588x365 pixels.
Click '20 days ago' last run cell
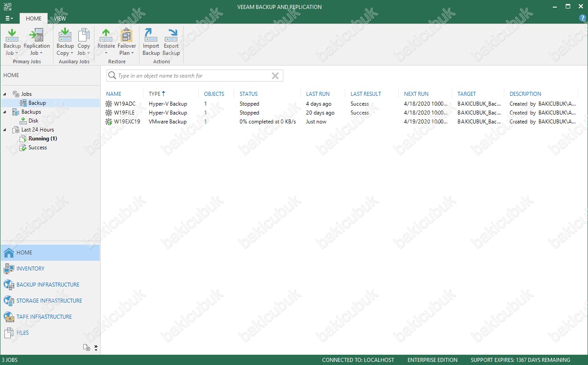[x=320, y=113]
